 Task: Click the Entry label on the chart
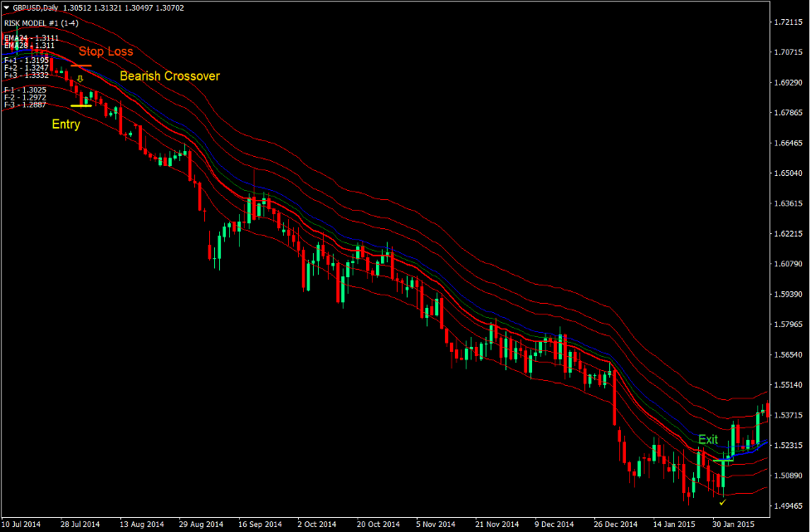[x=66, y=123]
